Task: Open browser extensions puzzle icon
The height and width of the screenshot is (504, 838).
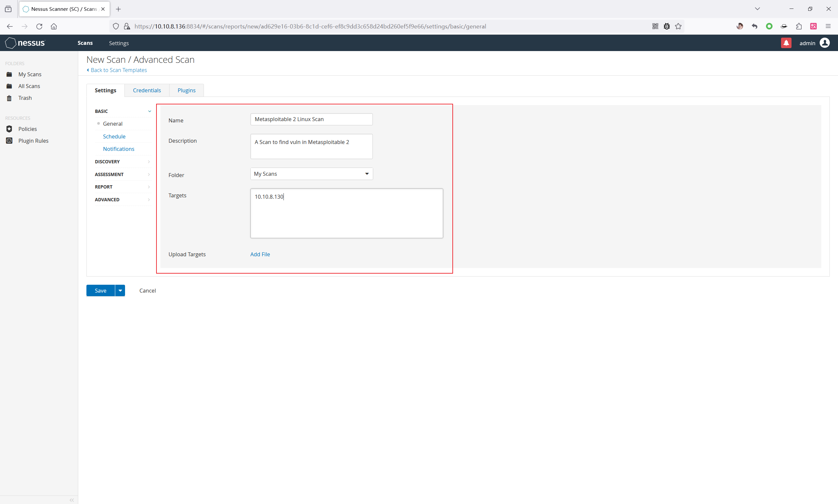Action: click(x=799, y=27)
